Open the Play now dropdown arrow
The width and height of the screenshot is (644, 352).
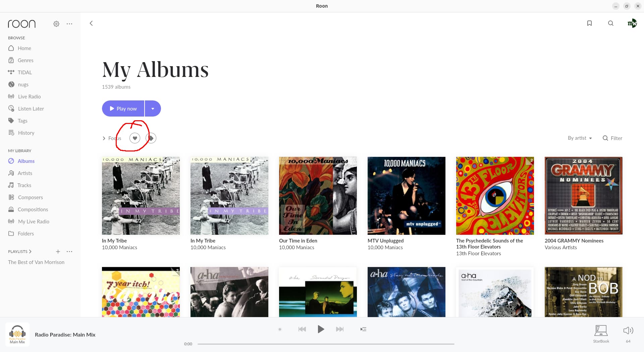[x=153, y=108]
